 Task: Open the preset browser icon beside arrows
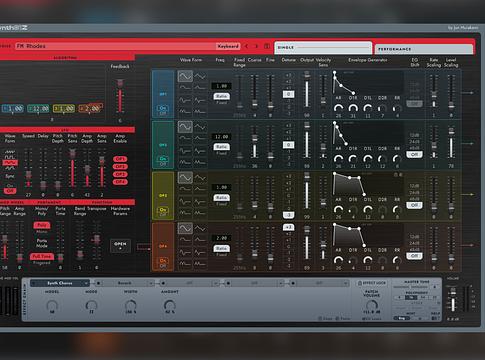tap(267, 46)
